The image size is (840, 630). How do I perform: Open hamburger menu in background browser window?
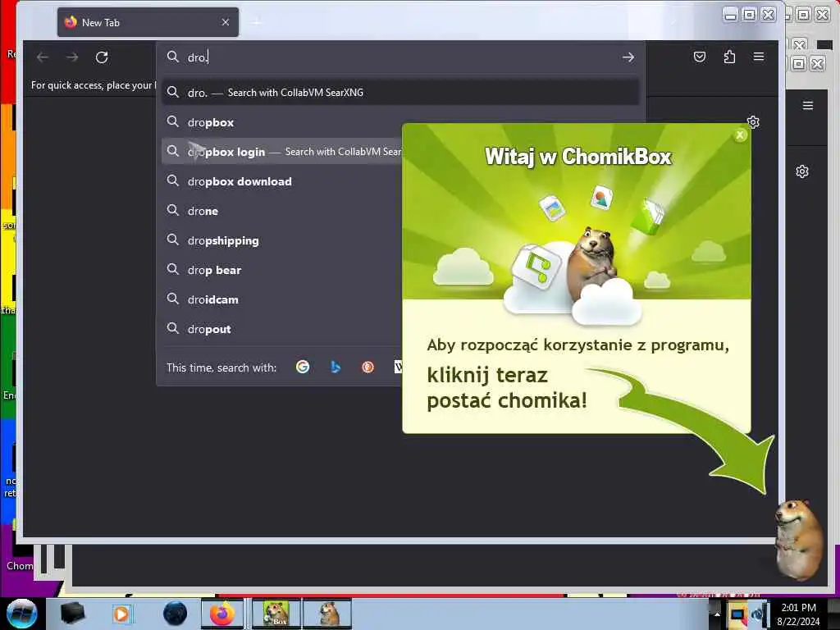click(x=808, y=106)
